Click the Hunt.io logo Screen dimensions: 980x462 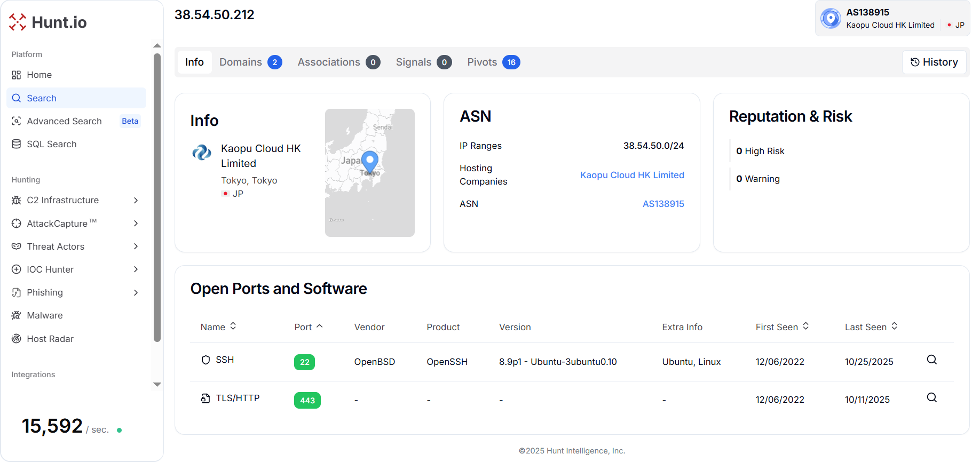pyautogui.click(x=48, y=22)
